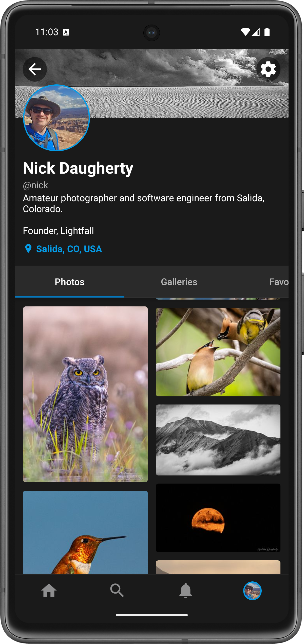Tap the 'Amateur photographer and software engineer' bio
This screenshot has height=644, width=304.
144,204
